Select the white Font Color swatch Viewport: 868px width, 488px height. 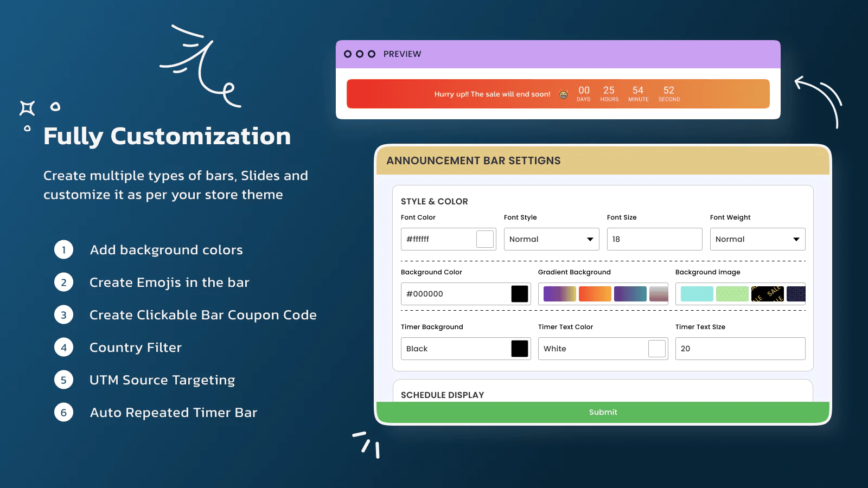point(485,239)
